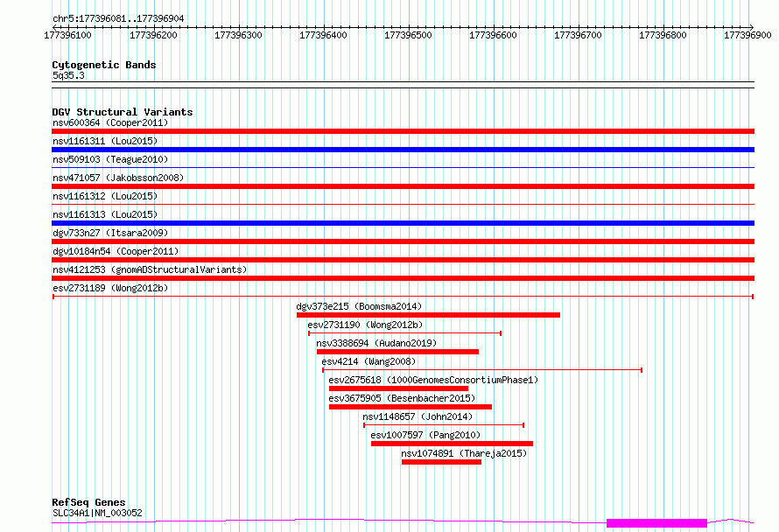Select the esv2731189 thin line feature
Image resolution: width=779 pixels, height=532 pixels.
[403, 297]
